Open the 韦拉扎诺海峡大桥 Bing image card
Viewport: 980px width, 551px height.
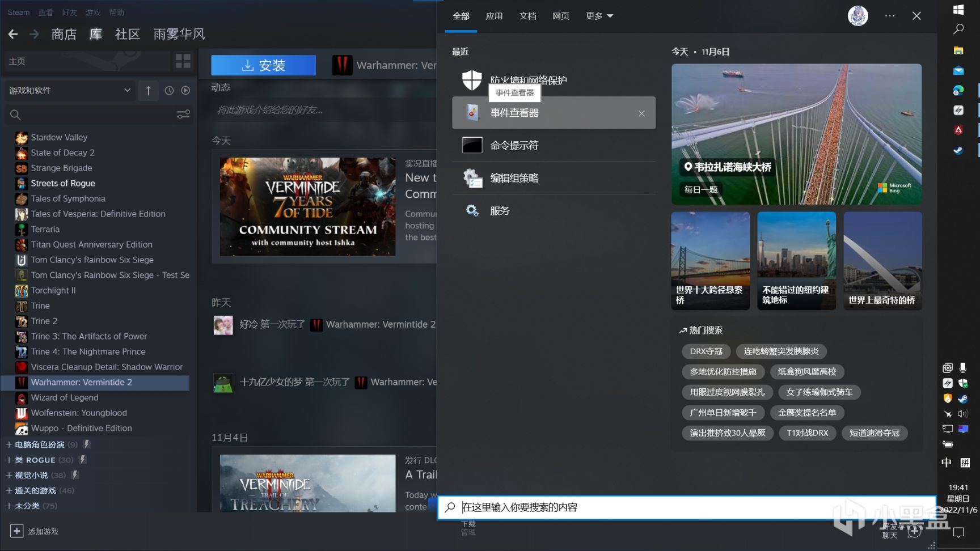(796, 134)
